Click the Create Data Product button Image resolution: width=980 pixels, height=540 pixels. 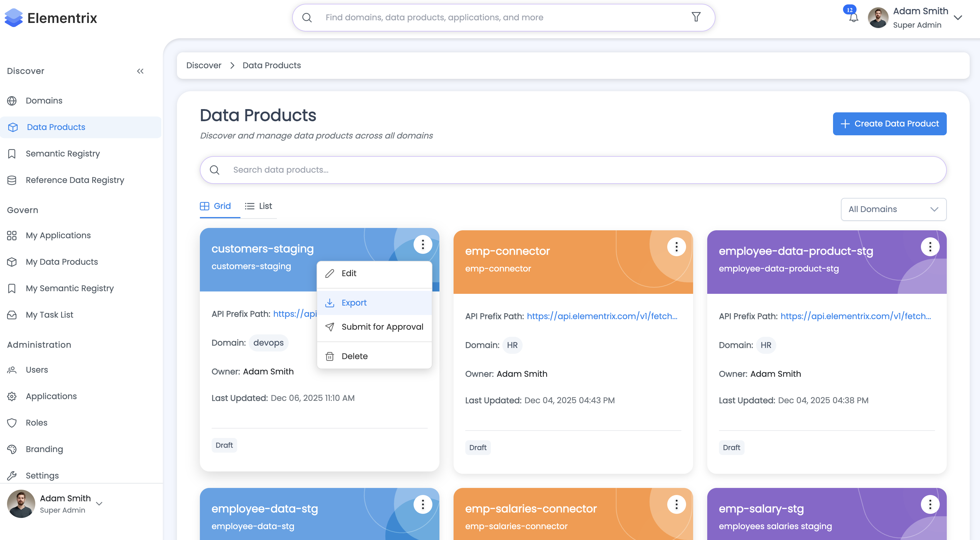click(889, 124)
